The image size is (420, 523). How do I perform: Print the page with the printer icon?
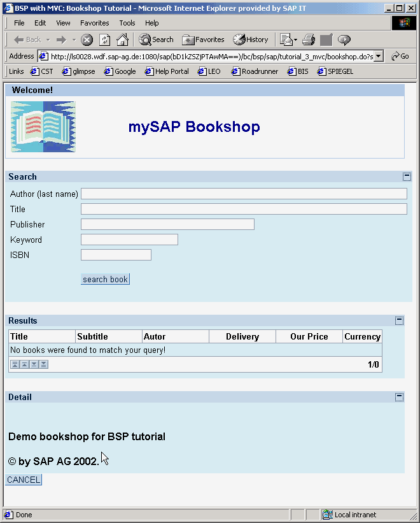[x=309, y=39]
